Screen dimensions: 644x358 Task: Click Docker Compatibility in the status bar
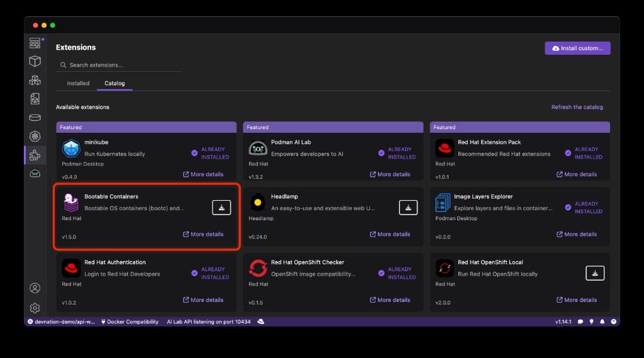130,322
